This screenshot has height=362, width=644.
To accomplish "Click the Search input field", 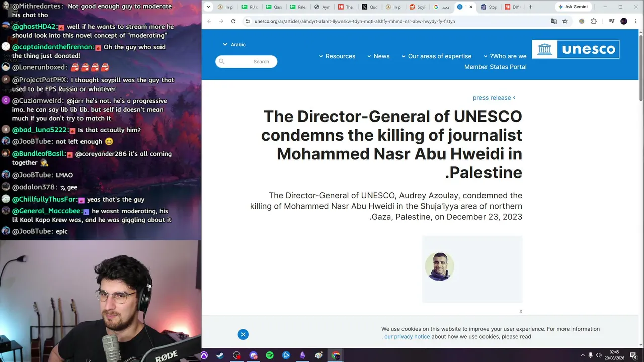I will (247, 62).
